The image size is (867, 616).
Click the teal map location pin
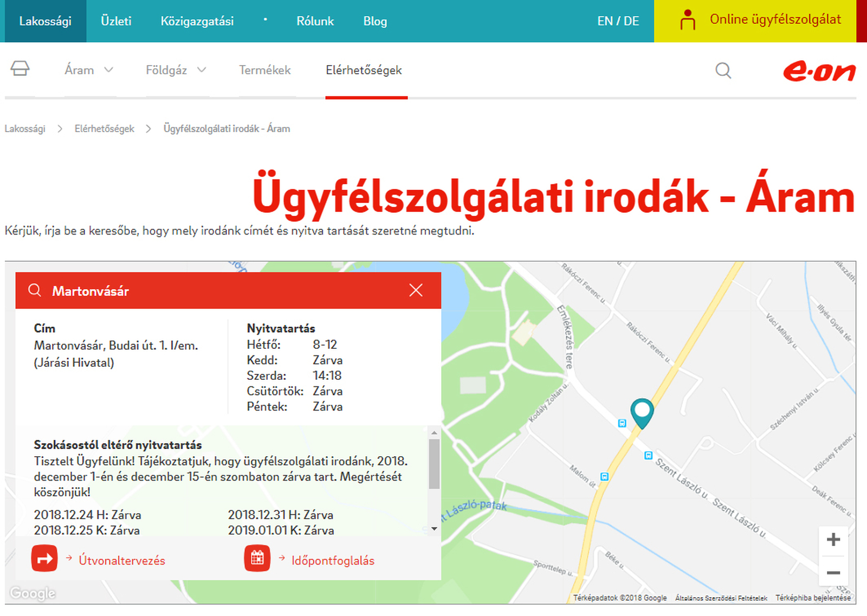pos(642,411)
